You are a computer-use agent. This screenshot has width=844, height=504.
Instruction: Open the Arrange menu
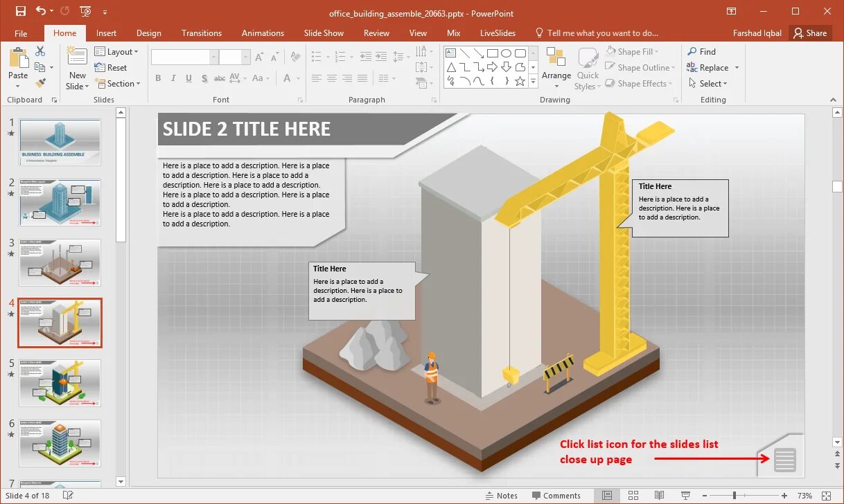coord(556,68)
